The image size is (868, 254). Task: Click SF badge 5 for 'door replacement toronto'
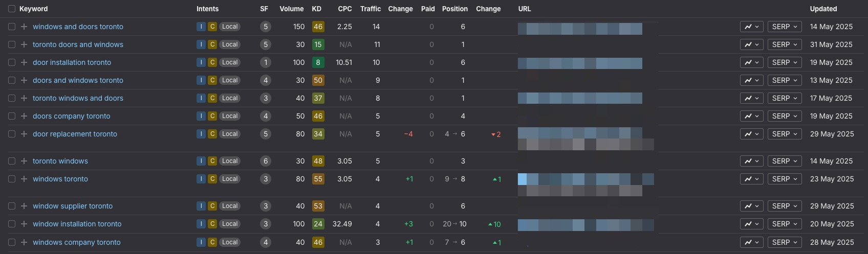tap(265, 134)
